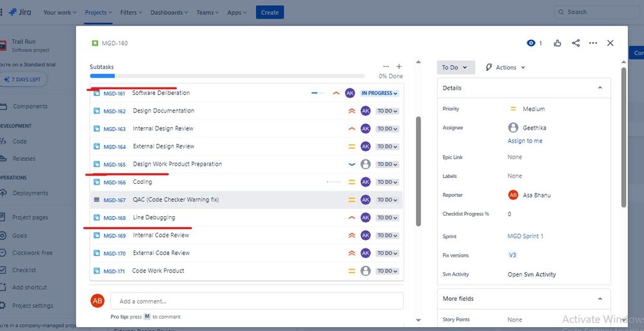Viewport: 644px width, 331px height.
Task: Click the AK avatar on MGD-161
Action: 350,93
